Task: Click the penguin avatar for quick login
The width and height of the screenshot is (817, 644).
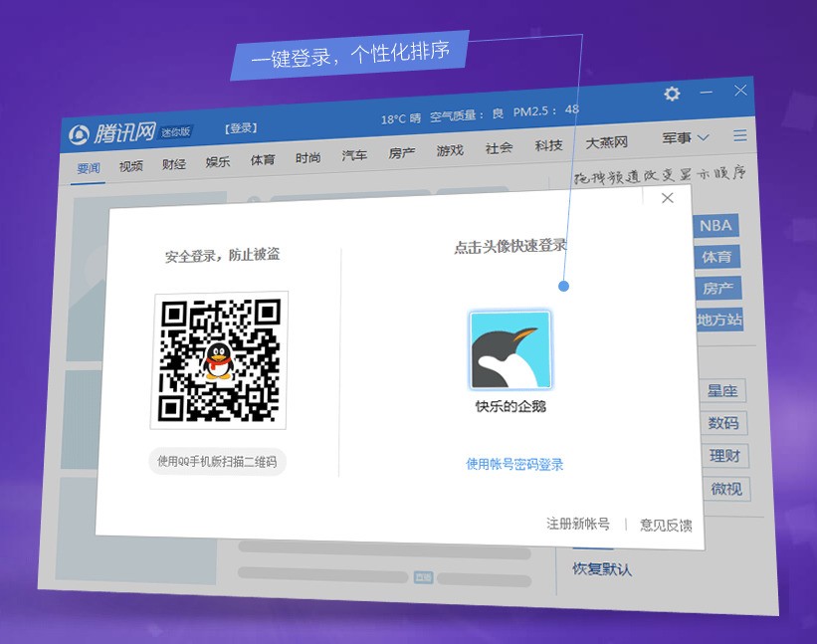Action: pos(511,350)
